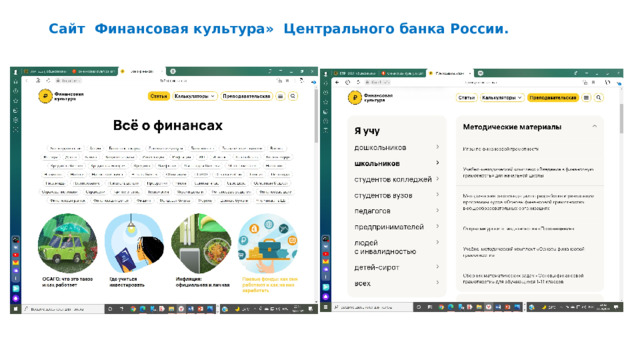Expand the педагогов row chevron
This screenshot has width=640, height=360.
point(438,210)
